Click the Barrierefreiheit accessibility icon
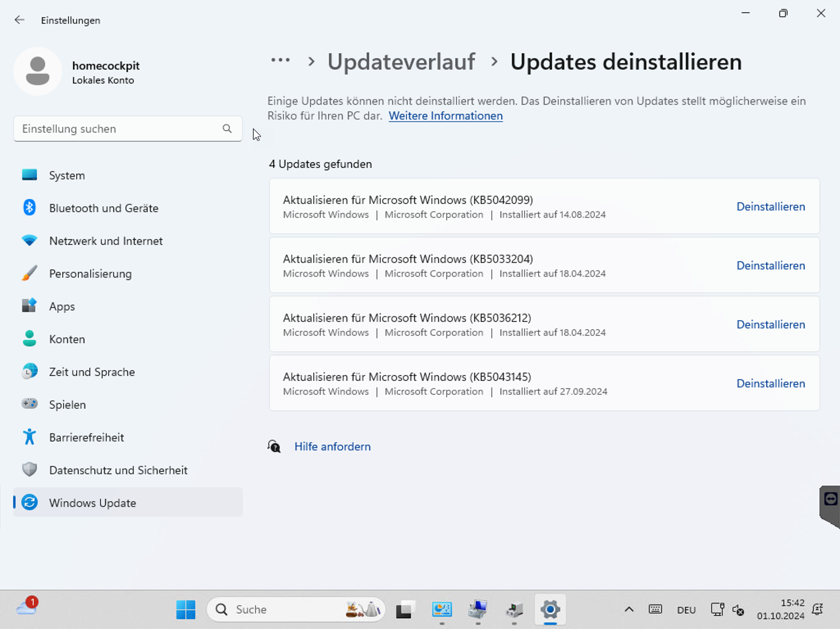The width and height of the screenshot is (840, 629). point(29,437)
